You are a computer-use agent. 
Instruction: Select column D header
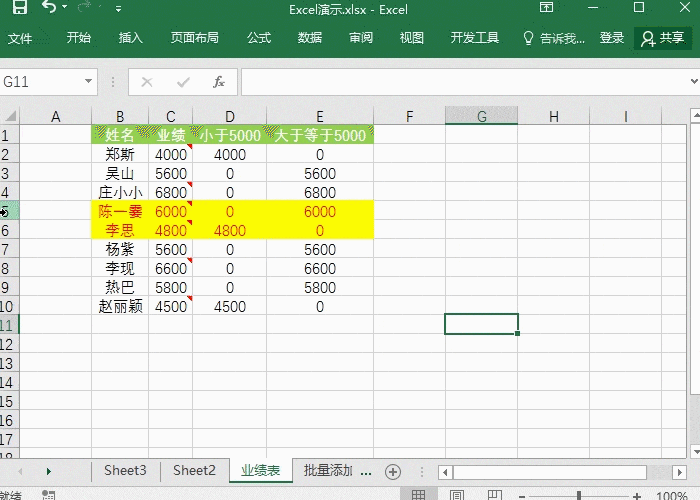(229, 117)
